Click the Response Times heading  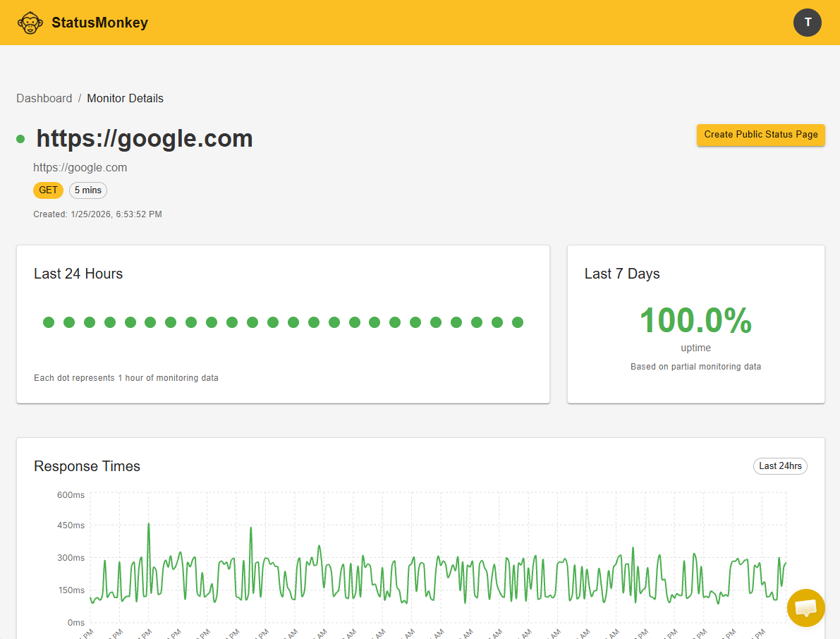87,466
